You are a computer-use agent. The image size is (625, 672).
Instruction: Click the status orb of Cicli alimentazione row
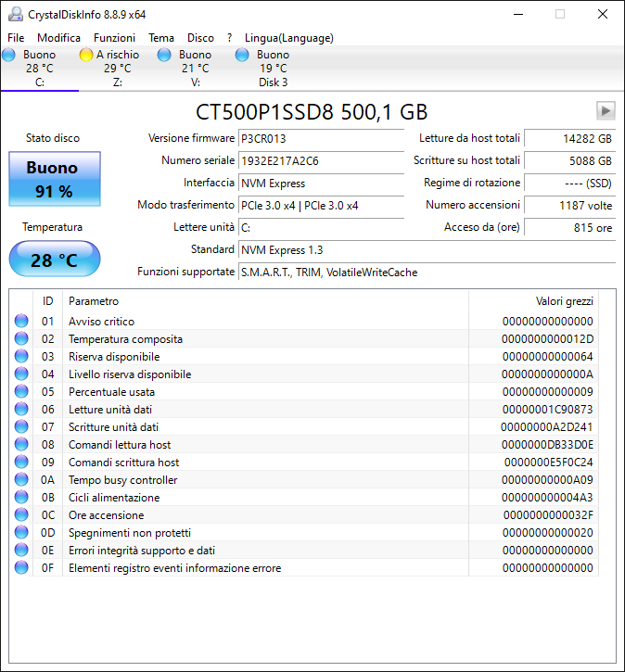point(21,497)
